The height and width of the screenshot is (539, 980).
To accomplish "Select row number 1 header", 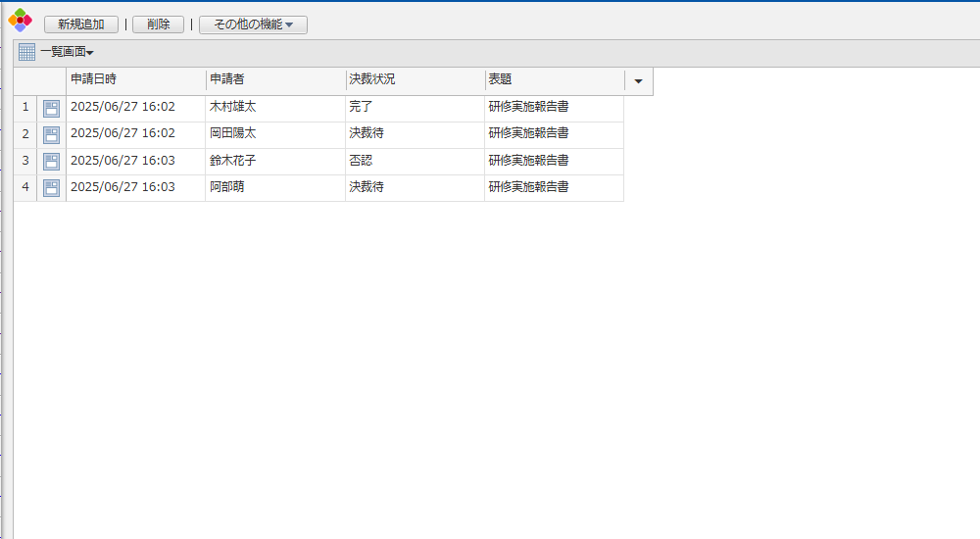I will (25, 107).
